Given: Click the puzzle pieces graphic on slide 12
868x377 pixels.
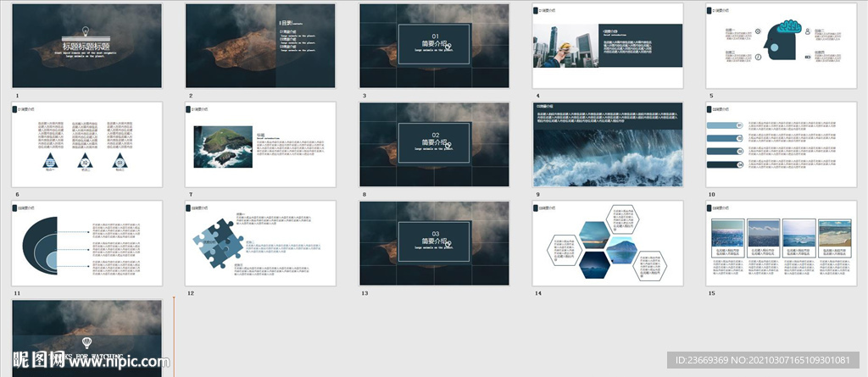Looking at the screenshot, I should coord(218,243).
